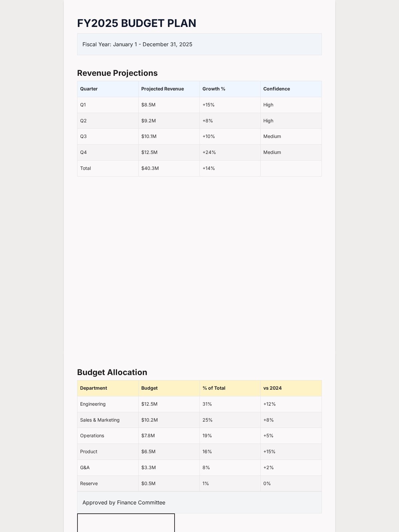Viewport: 399px width, 532px height.
Task: Select the Operations 19% cell
Action: [x=230, y=436]
